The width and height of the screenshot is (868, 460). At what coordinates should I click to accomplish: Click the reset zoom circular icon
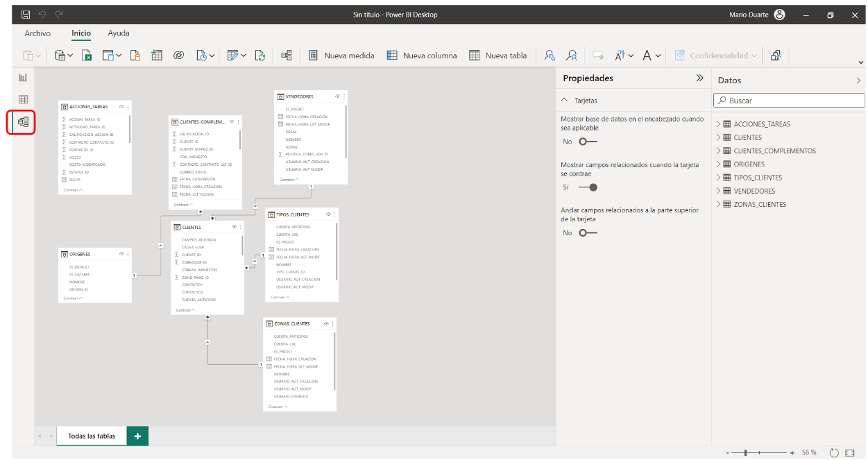[x=834, y=452]
